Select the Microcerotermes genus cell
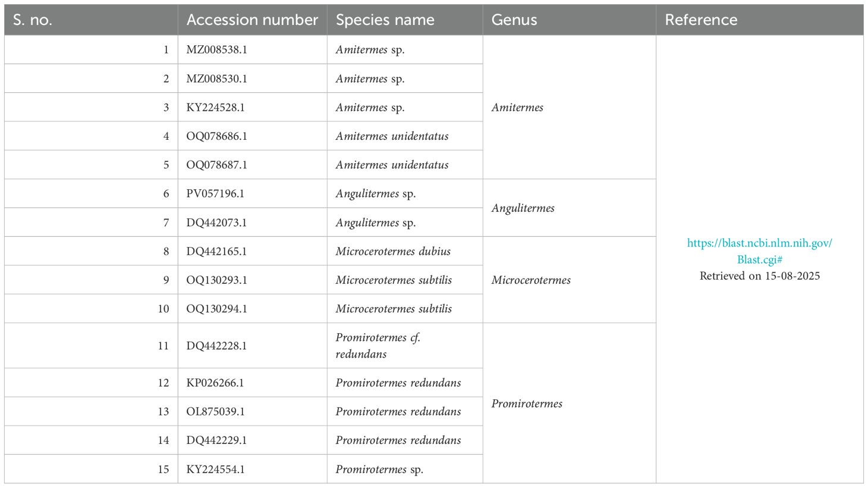Screen dimensions: 868x488 coord(531,280)
